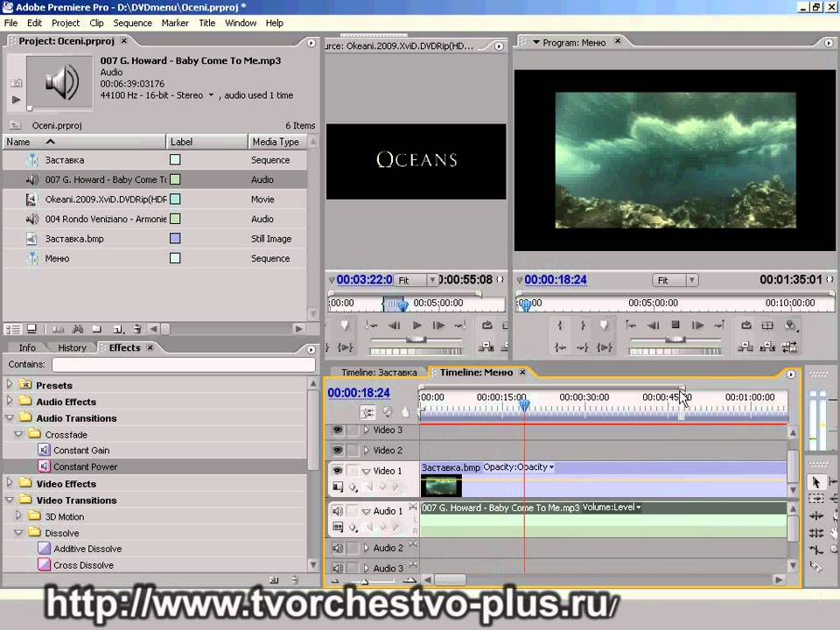Toggle lock box for Audio 1 track

point(353,510)
